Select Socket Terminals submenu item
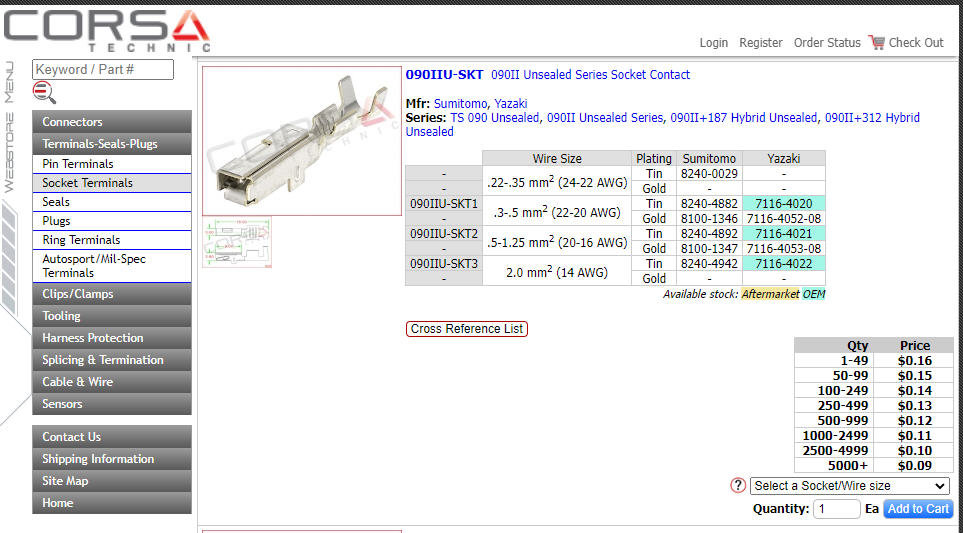Image resolution: width=963 pixels, height=533 pixels. (112, 183)
